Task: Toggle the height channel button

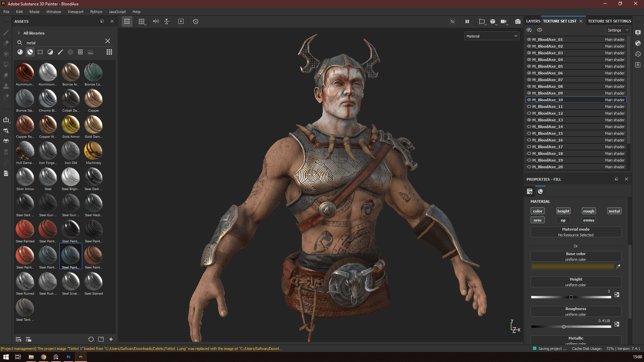Action: pos(563,211)
